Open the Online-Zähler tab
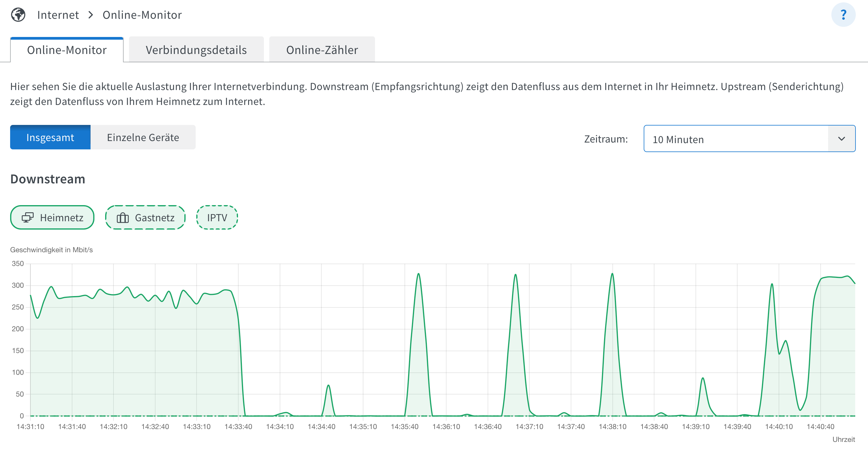This screenshot has width=868, height=455. coord(322,50)
